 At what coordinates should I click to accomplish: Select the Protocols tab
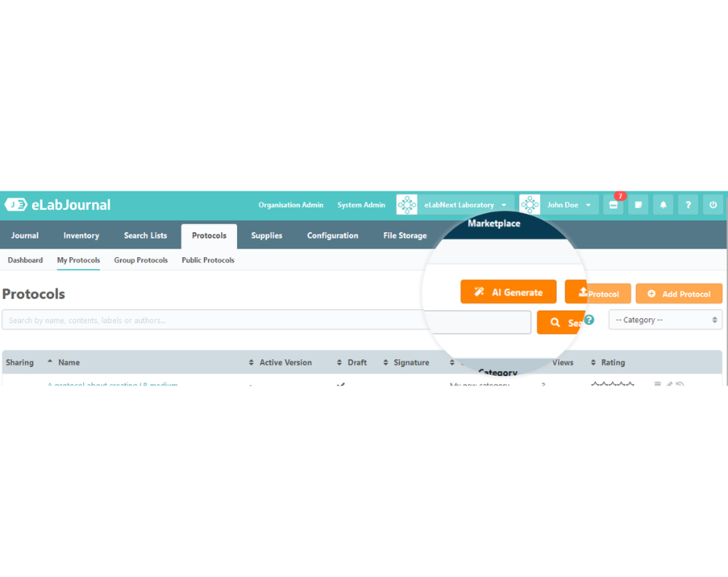click(209, 236)
